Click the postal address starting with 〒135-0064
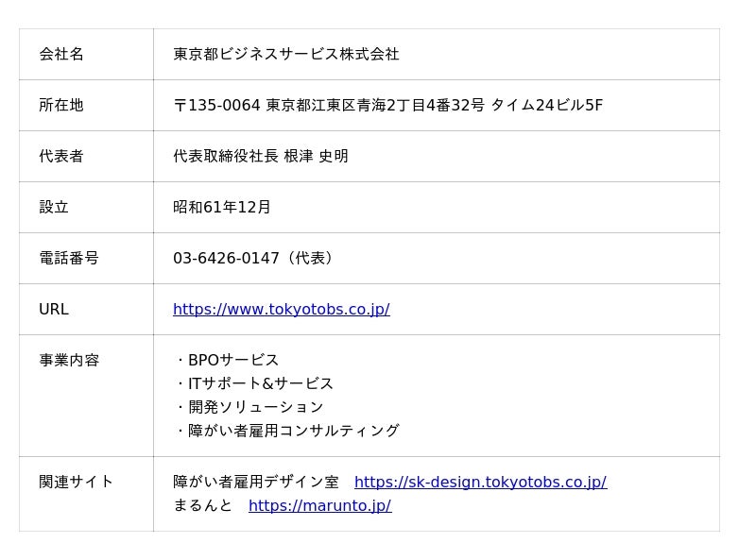The height and width of the screenshot is (560, 756). click(x=387, y=106)
